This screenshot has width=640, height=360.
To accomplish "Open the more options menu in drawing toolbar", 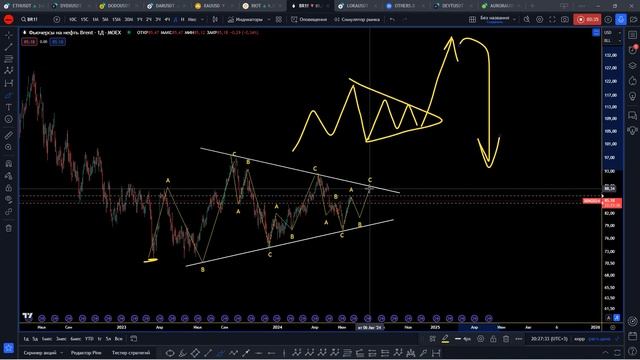I will [519, 339].
